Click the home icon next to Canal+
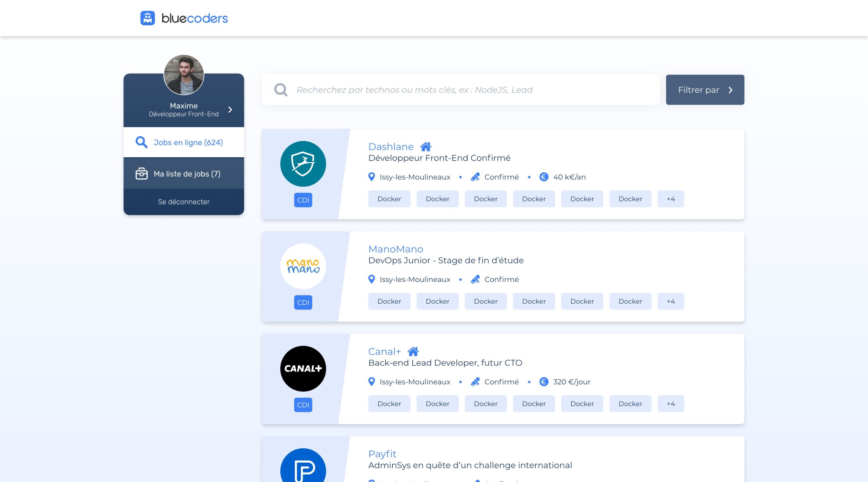Viewport: 868px width, 482px height. point(413,352)
